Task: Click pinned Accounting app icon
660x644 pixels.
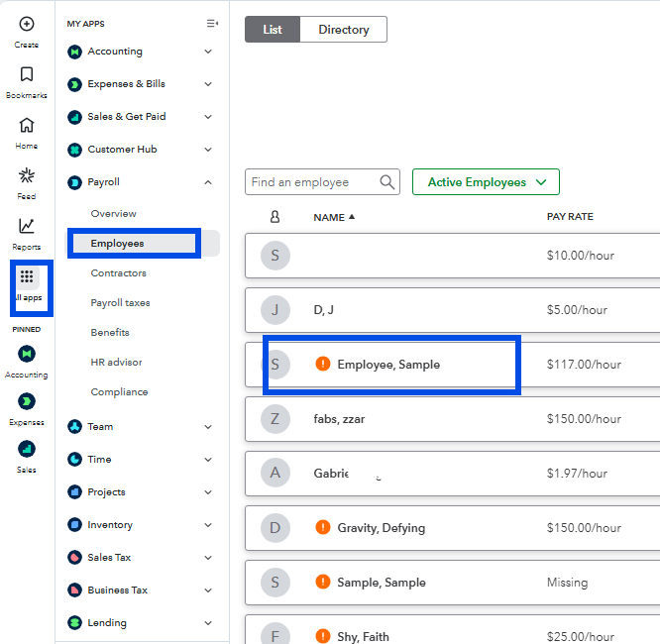Action: click(x=27, y=354)
